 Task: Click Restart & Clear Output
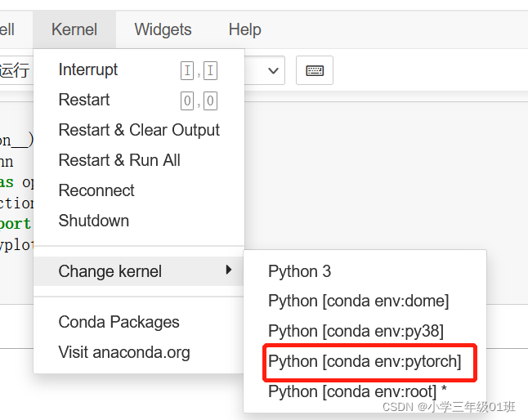point(139,130)
